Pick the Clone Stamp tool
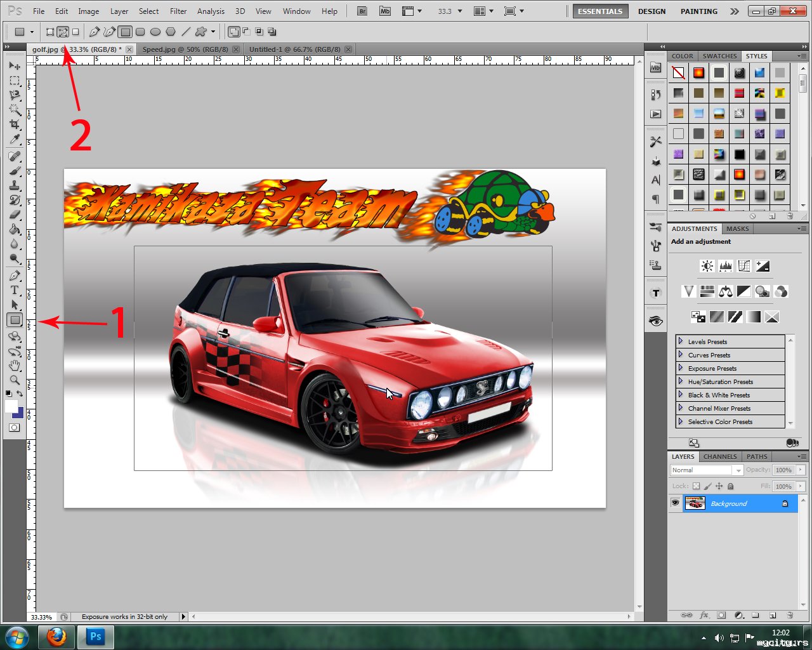The width and height of the screenshot is (812, 650). (x=15, y=185)
